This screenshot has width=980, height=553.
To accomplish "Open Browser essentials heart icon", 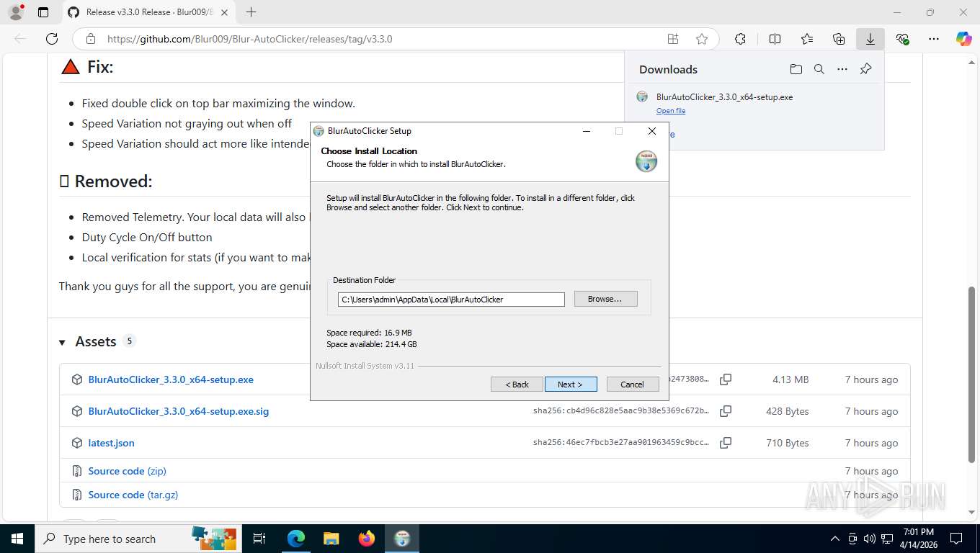I will point(902,39).
